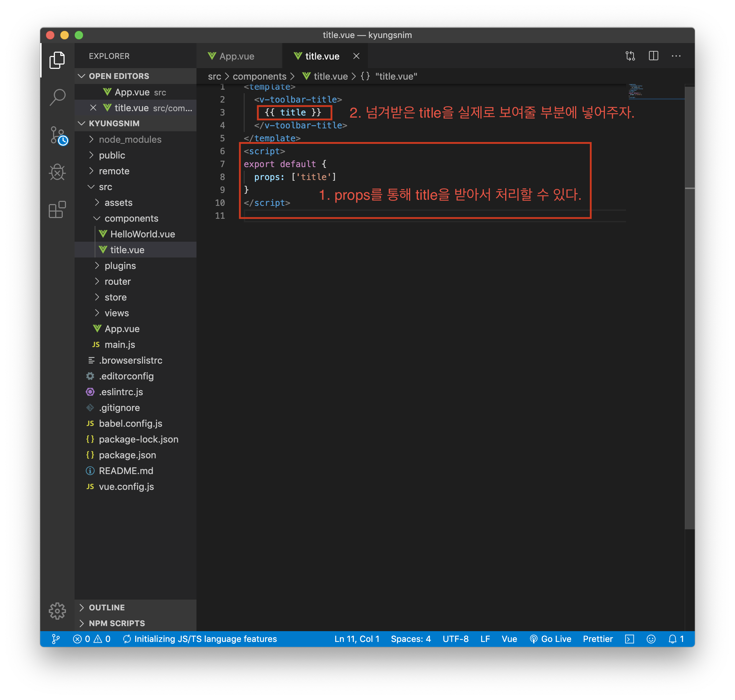The height and width of the screenshot is (700, 735).
Task: Change indentation via Spaces: 4
Action: 411,639
